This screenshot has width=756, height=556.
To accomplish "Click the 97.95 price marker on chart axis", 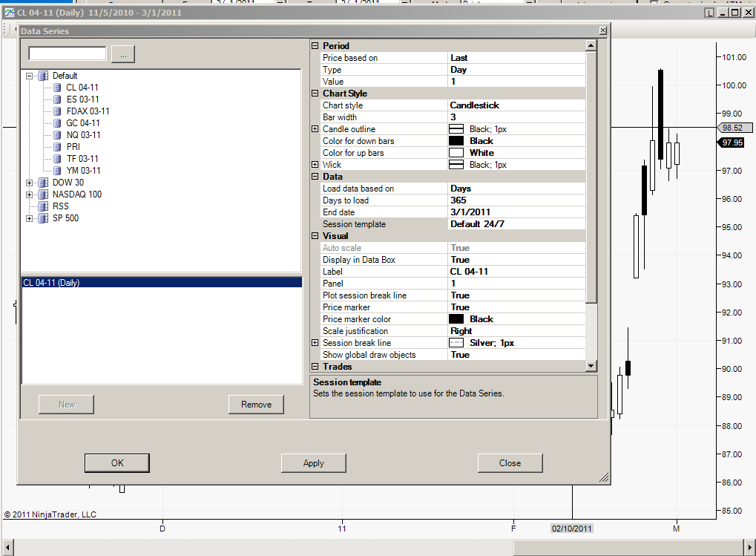I will pos(732,143).
